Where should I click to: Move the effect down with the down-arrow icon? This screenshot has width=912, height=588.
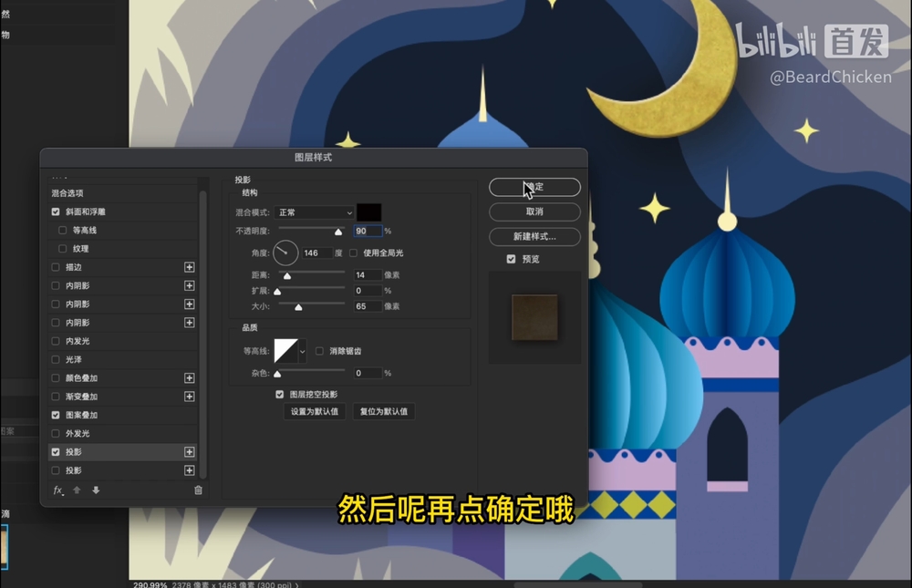[x=96, y=490]
